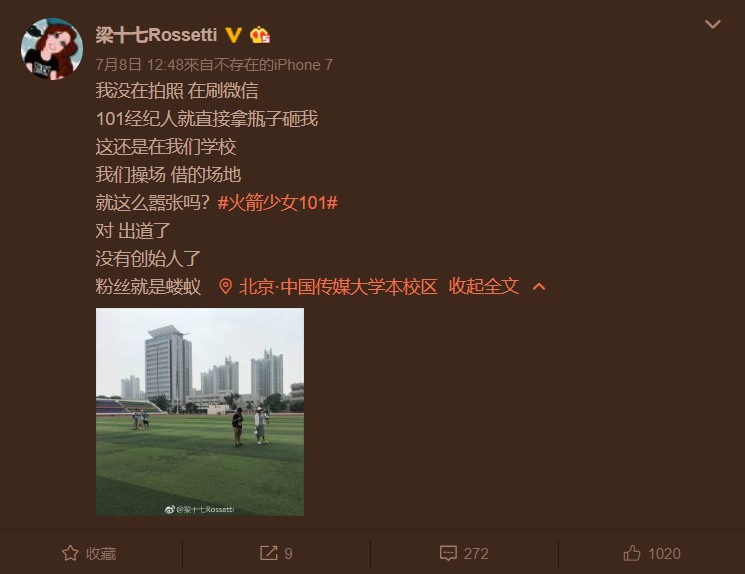Open post options chevron menu
The width and height of the screenshot is (745, 574).
pos(713,24)
